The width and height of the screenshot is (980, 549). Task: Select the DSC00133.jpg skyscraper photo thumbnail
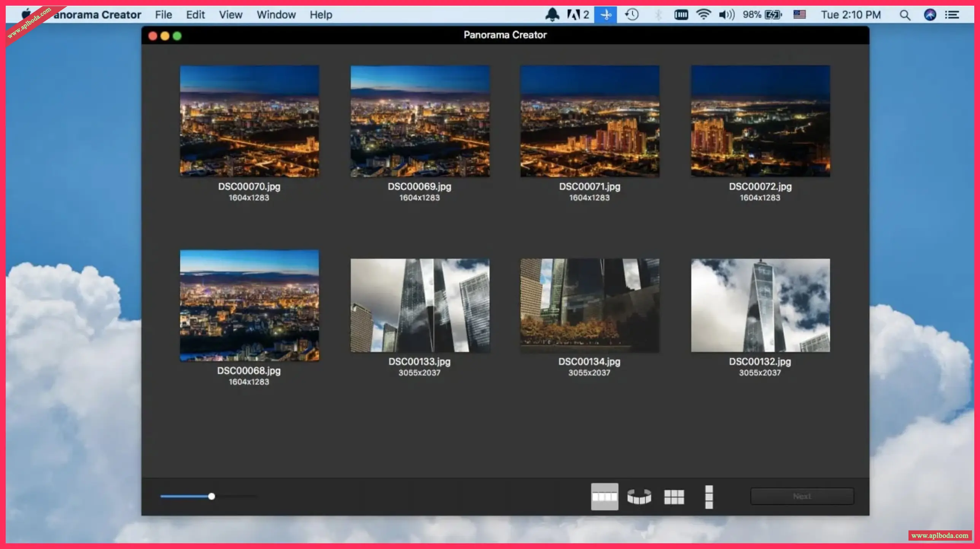[420, 305]
